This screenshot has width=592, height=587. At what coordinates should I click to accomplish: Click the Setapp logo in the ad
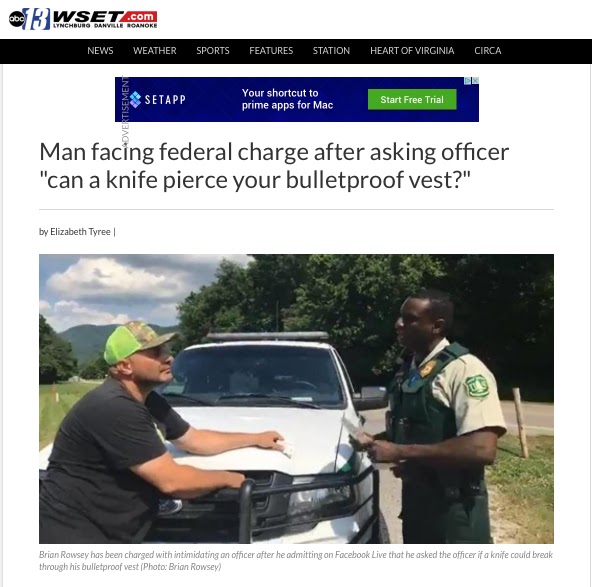(157, 100)
